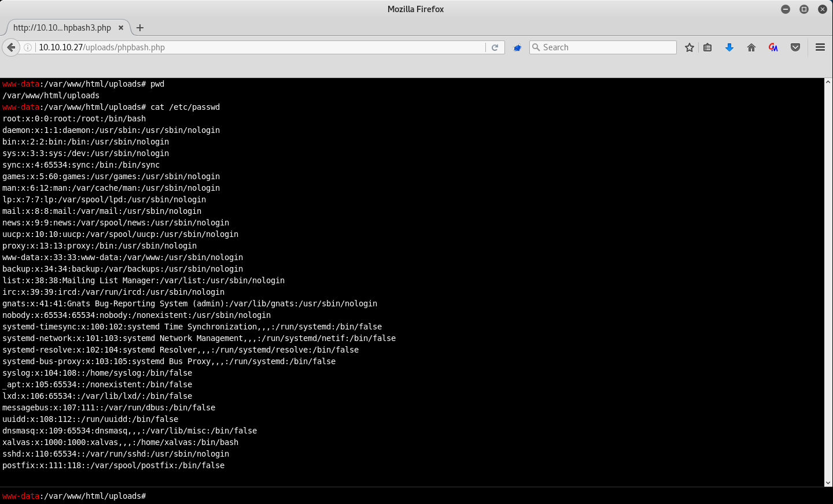The image size is (833, 504).
Task: Go back to the previous page
Action: coord(11,47)
